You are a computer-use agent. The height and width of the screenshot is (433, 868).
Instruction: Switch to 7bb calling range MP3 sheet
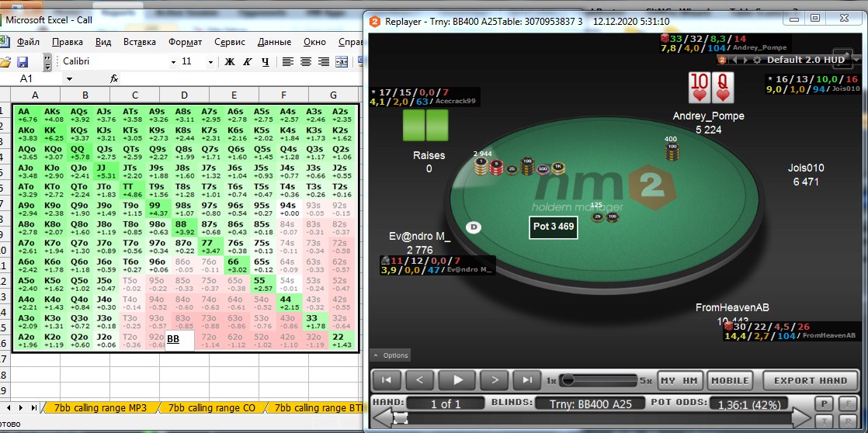pyautogui.click(x=100, y=408)
